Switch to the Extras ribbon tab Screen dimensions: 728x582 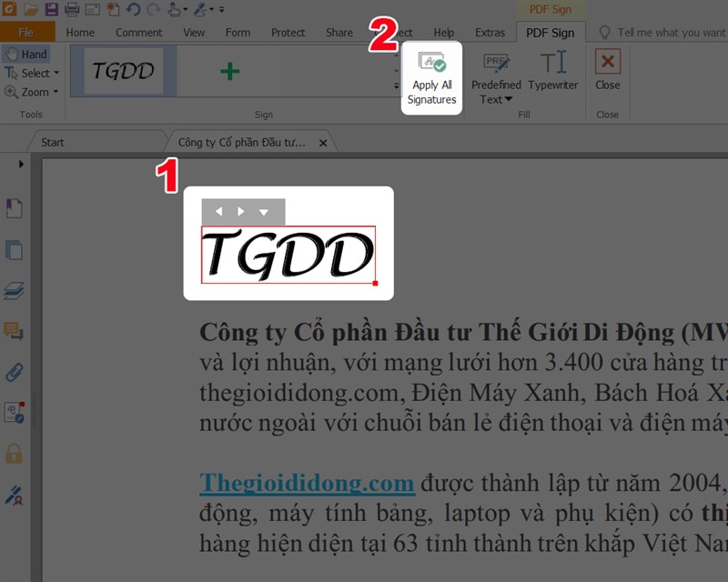[490, 33]
